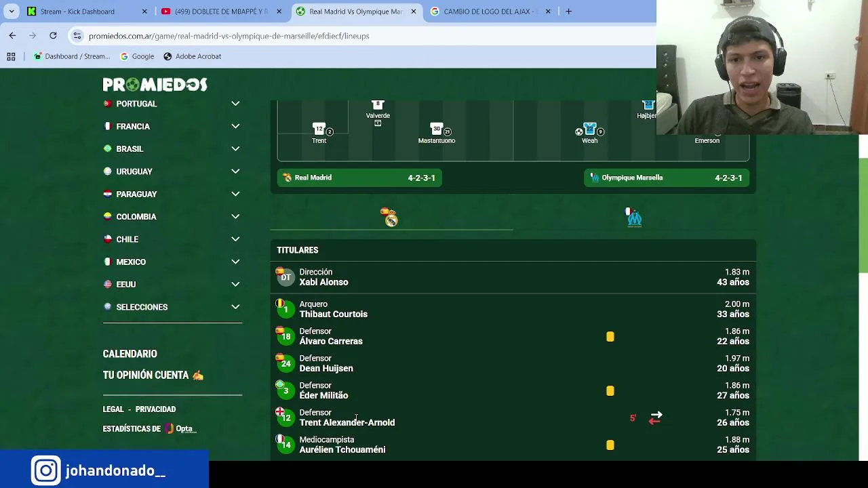Click the Selecciones globe icon
This screenshot has width=868, height=488.
(x=107, y=307)
